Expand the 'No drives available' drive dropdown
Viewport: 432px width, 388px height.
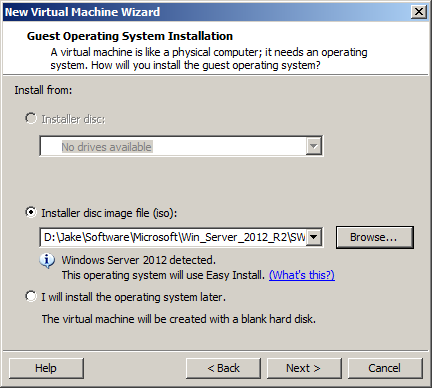[314, 146]
